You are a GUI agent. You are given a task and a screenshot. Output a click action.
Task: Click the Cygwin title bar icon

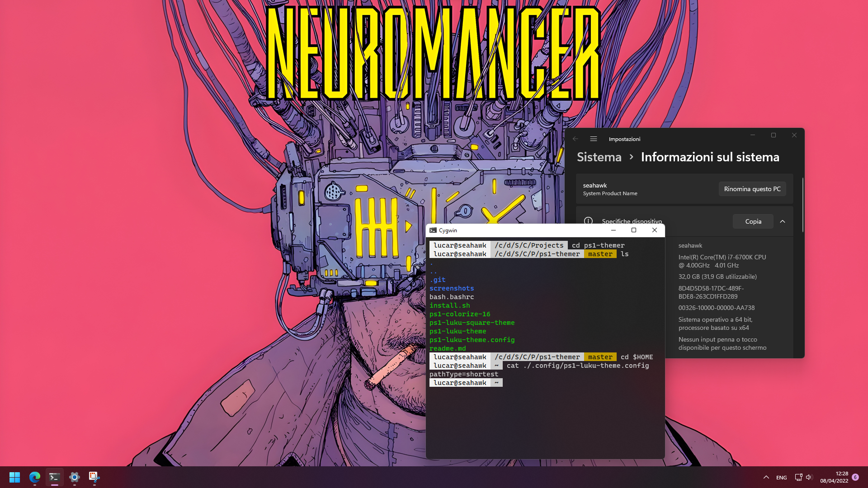tap(433, 230)
